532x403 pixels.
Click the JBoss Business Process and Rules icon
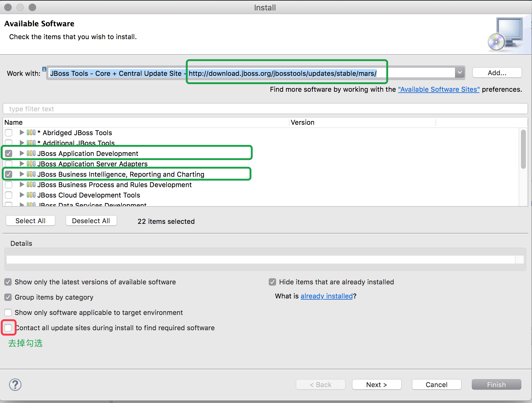(x=31, y=184)
